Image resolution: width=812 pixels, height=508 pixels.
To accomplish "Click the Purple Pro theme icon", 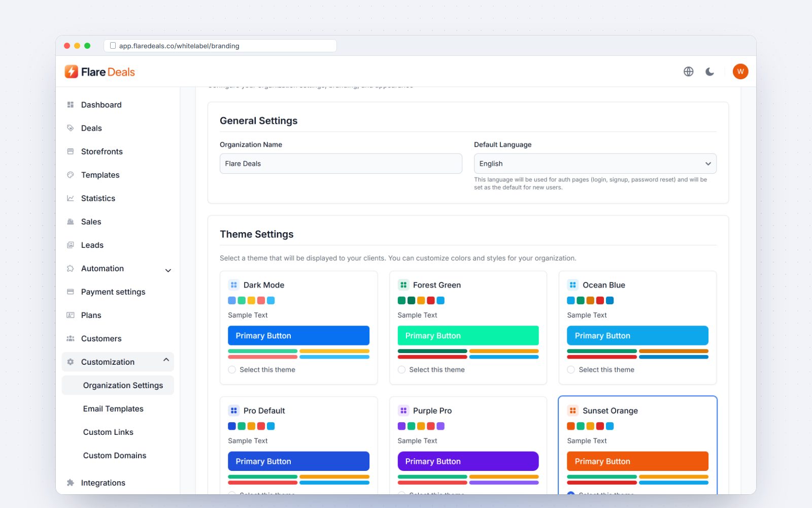I will (403, 410).
